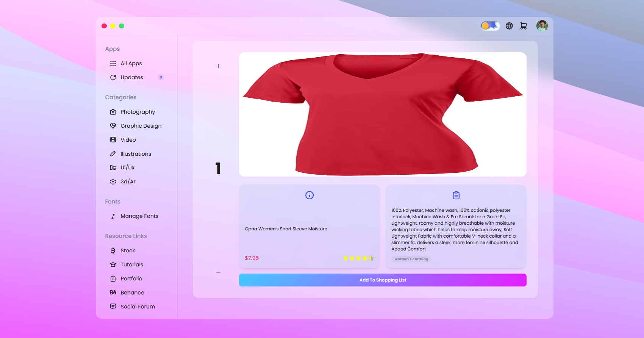The image size is (644, 338).
Task: Click the Opna Women's Short Sleeve title
Action: point(286,229)
